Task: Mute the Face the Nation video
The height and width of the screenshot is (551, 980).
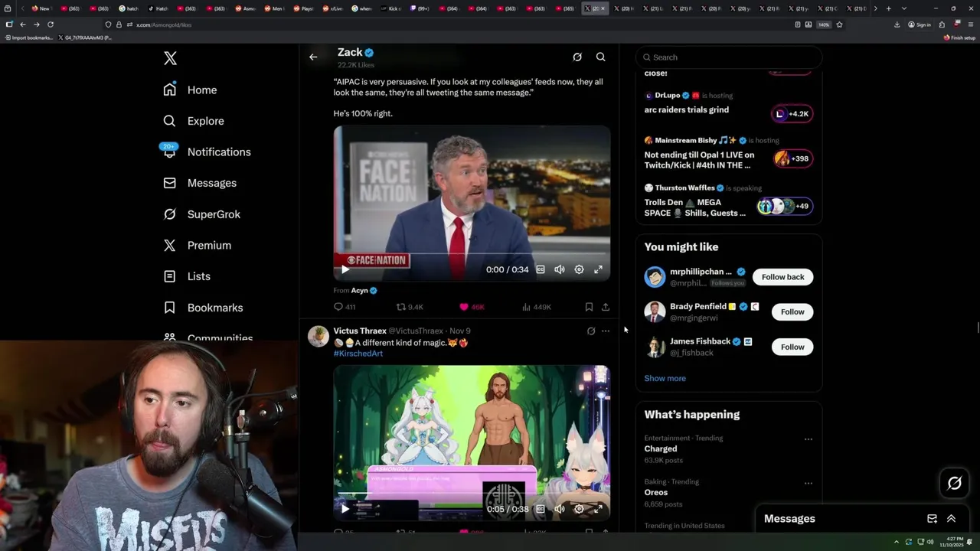Action: pos(560,269)
